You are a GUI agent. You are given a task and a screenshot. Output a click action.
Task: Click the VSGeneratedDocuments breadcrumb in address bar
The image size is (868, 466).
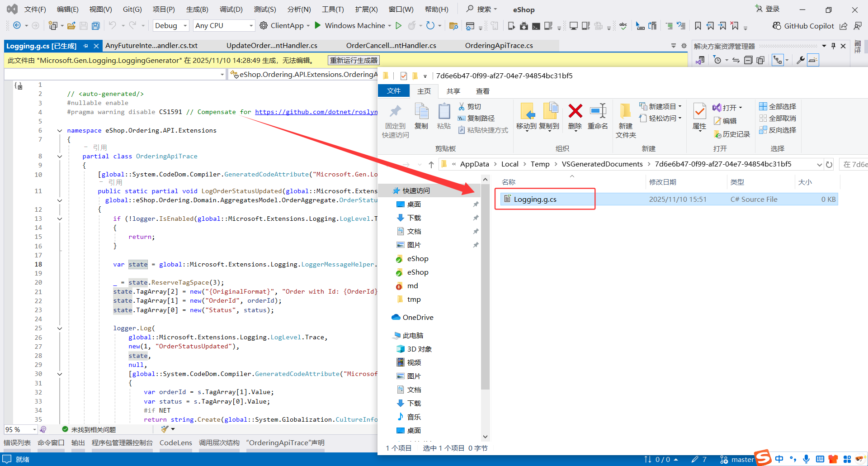coord(602,164)
